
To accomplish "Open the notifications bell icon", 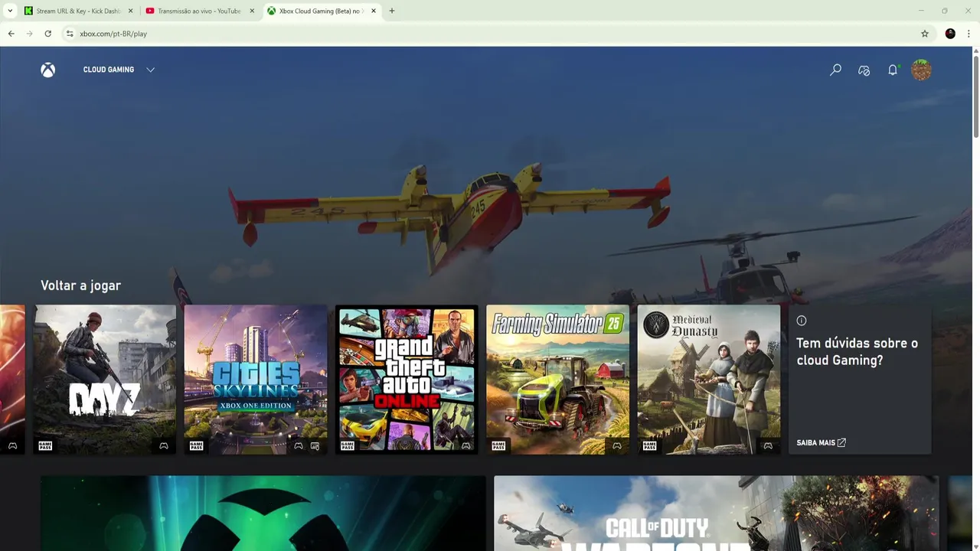I will (x=893, y=70).
